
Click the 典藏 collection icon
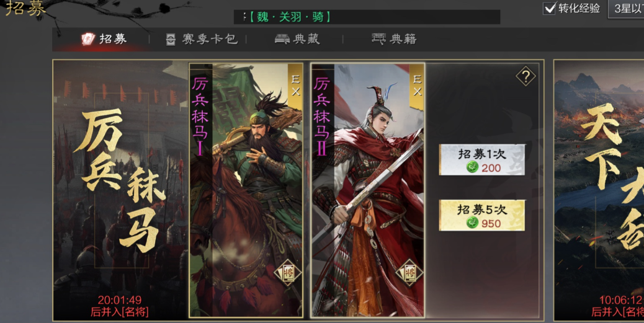click(282, 39)
